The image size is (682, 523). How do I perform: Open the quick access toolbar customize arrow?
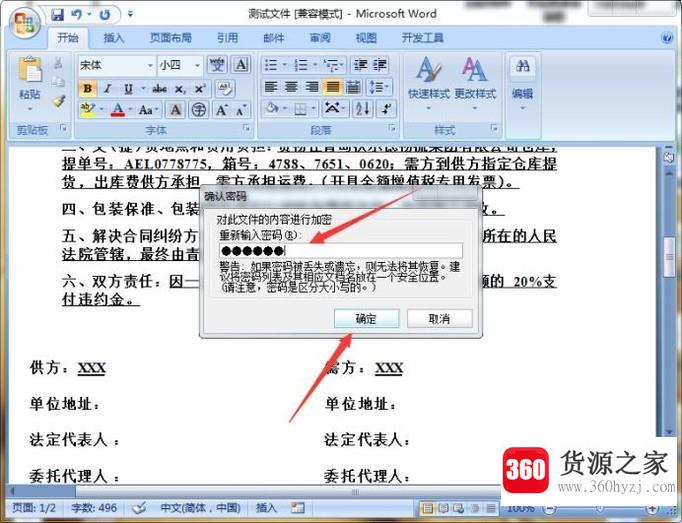(130, 15)
